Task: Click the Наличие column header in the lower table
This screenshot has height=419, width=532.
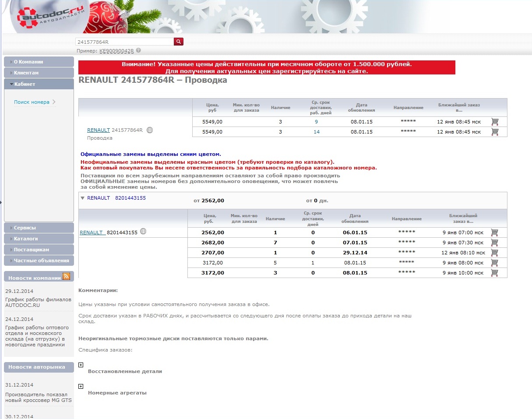Action: click(275, 218)
